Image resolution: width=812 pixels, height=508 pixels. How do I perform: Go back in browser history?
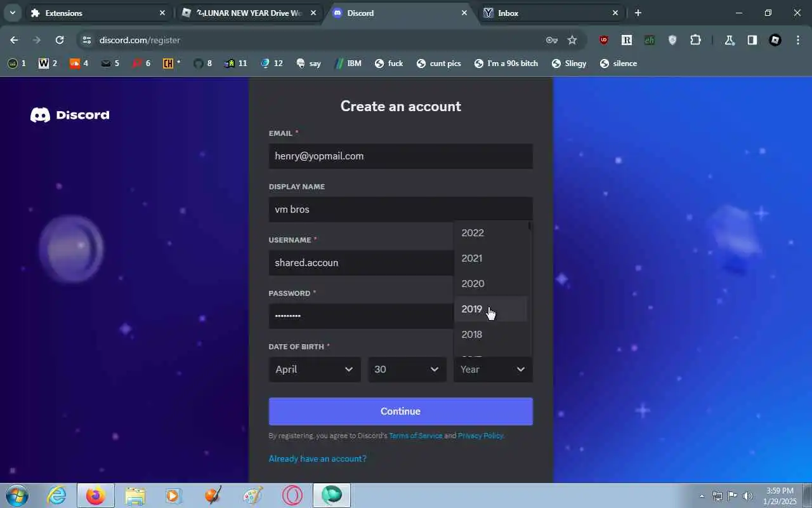pyautogui.click(x=14, y=40)
